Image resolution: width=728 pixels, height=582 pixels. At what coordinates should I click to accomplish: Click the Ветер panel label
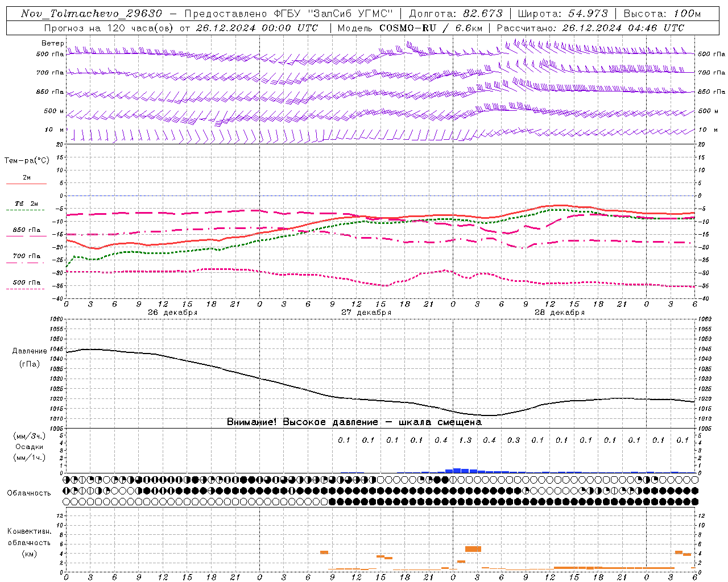[x=52, y=43]
